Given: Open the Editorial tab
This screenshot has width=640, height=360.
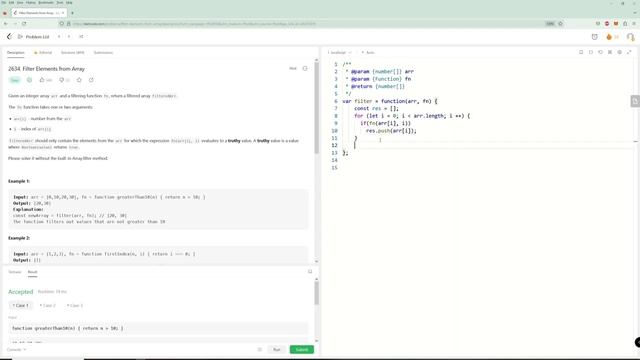Looking at the screenshot, I should click(x=43, y=53).
